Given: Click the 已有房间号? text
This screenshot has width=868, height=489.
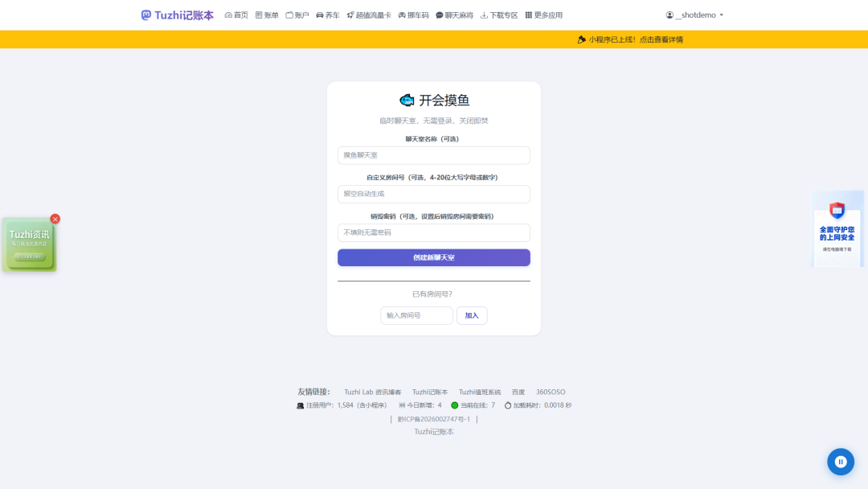Looking at the screenshot, I should coord(432,294).
